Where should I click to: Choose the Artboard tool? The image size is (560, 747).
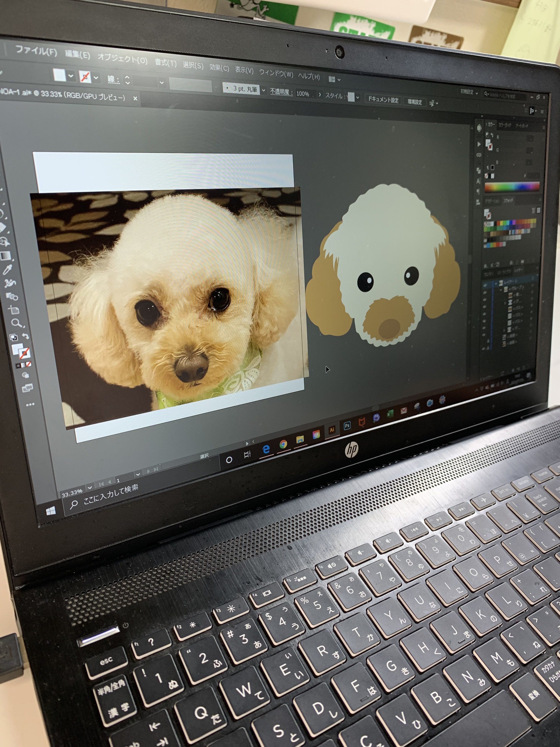tap(14, 310)
